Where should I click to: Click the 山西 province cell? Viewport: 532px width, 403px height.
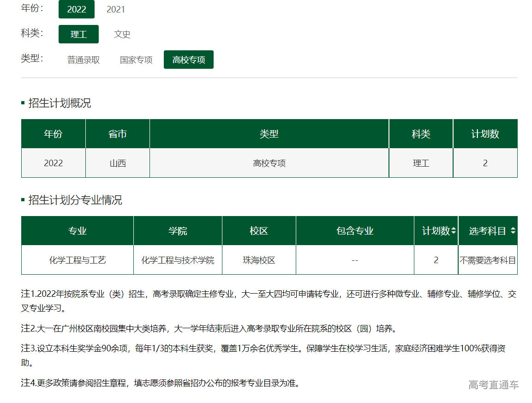(x=117, y=163)
